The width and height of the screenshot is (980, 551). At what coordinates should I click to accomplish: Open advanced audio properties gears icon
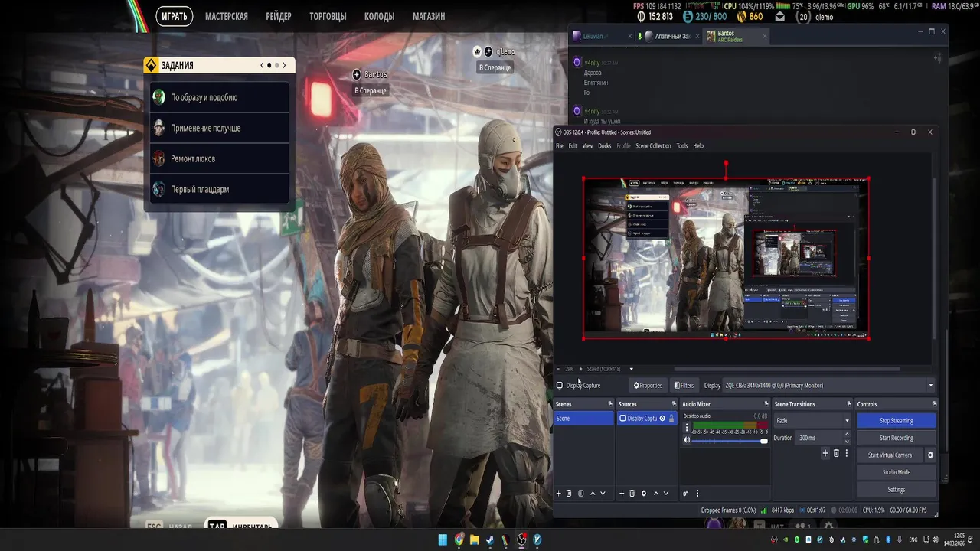(685, 494)
